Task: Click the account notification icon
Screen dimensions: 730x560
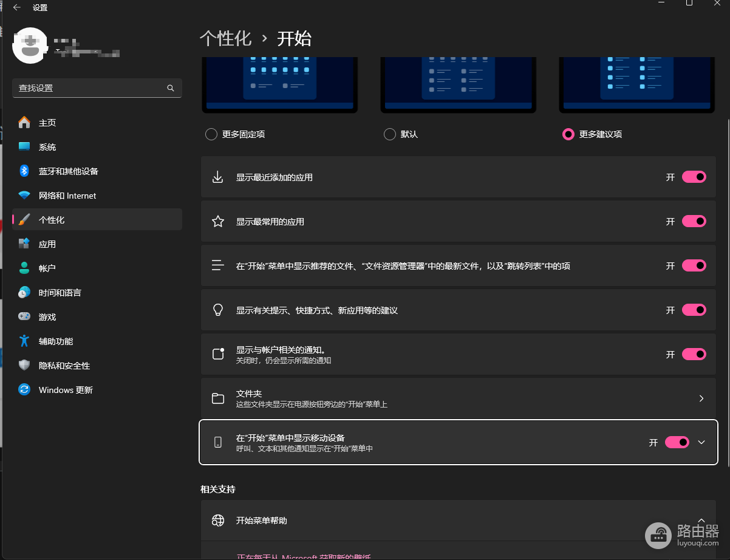Action: (218, 354)
